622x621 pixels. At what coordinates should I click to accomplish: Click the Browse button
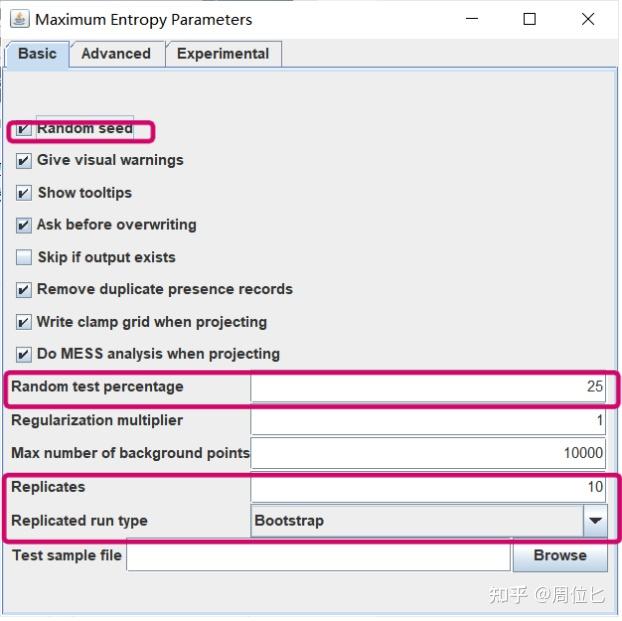(559, 555)
